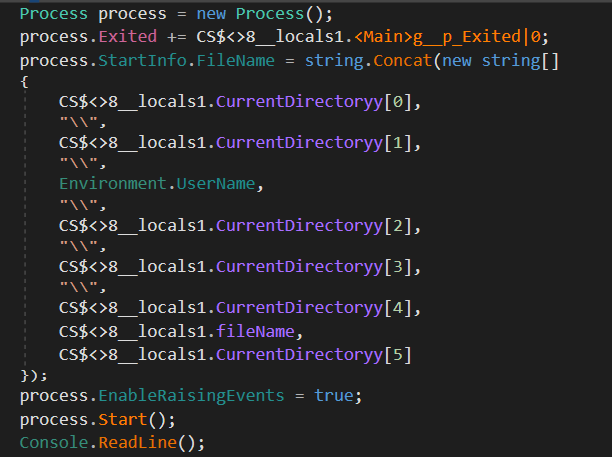Click the 'CurrentDirectoryy[0]' array access
The height and width of the screenshot is (457, 612).
pos(314,102)
